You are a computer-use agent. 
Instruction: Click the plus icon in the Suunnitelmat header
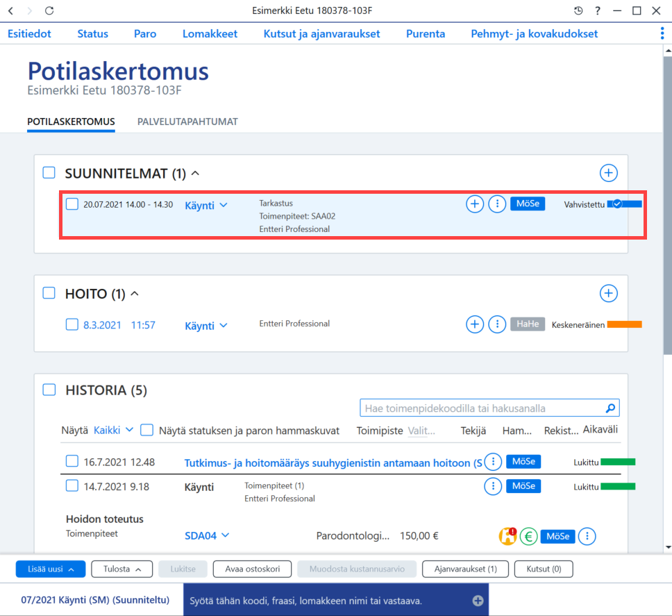pos(608,173)
